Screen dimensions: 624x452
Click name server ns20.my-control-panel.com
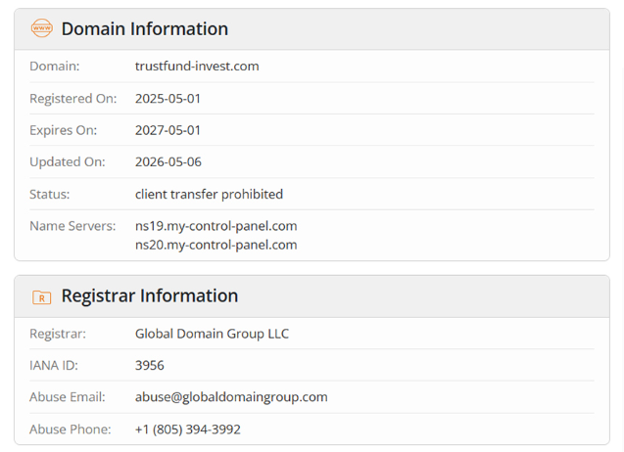(216, 245)
